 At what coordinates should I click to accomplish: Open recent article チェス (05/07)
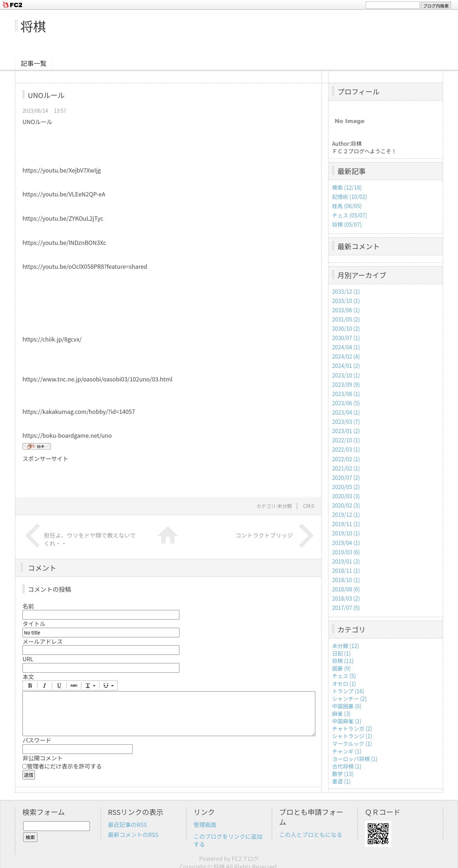pos(350,215)
